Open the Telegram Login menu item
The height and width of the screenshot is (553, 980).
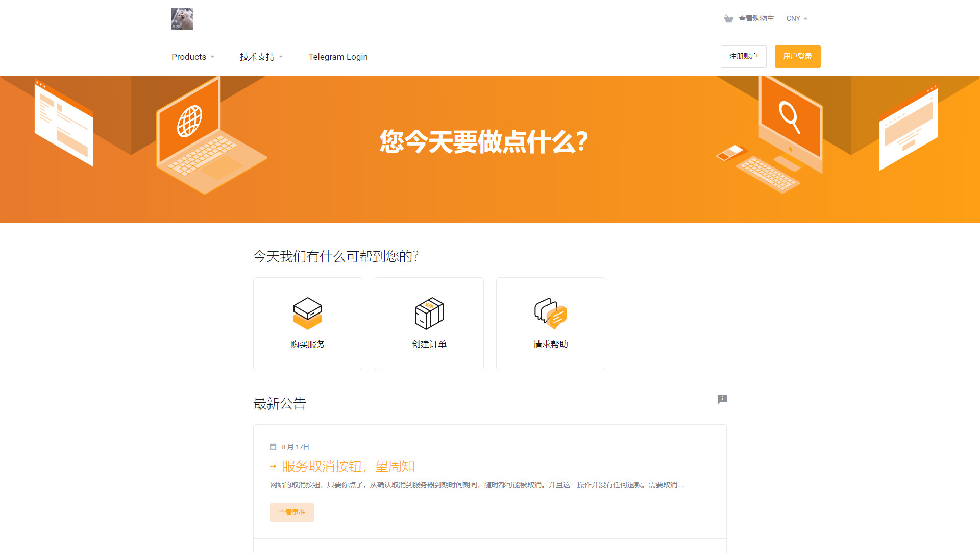click(x=338, y=57)
